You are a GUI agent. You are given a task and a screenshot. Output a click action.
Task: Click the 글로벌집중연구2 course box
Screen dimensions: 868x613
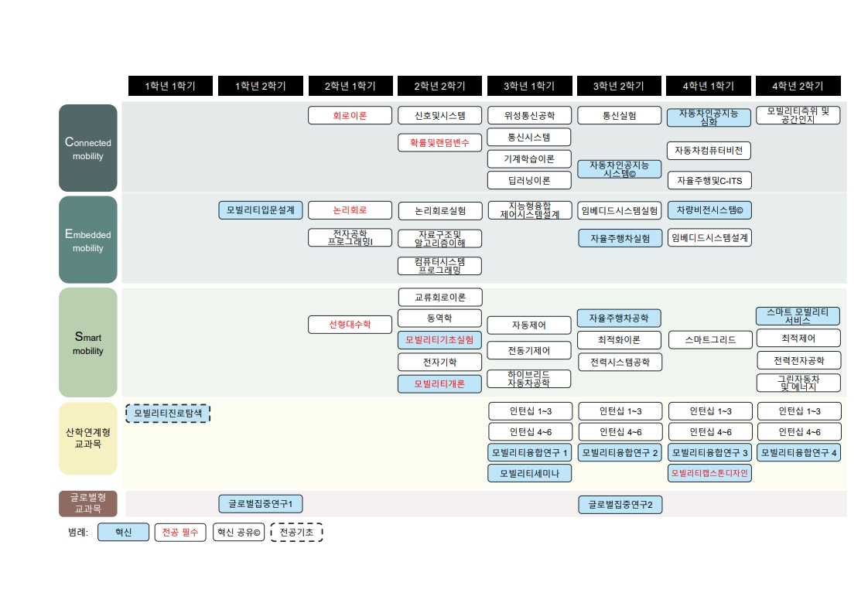click(620, 506)
